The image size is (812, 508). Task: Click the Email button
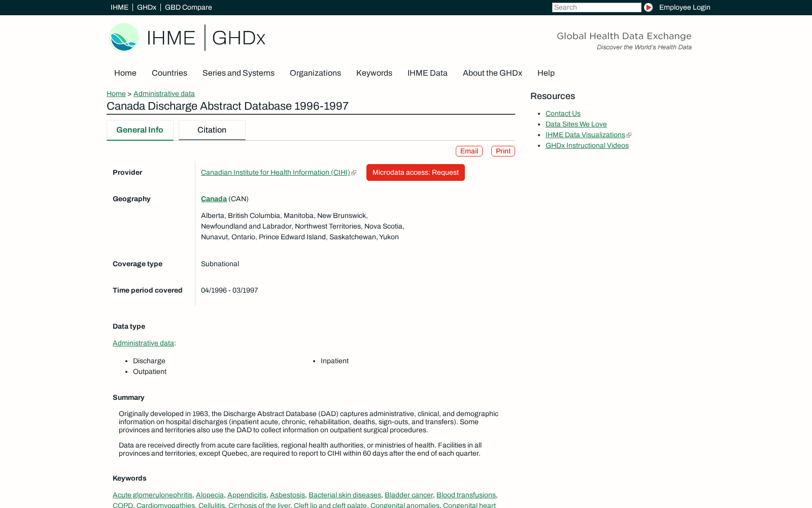click(469, 151)
